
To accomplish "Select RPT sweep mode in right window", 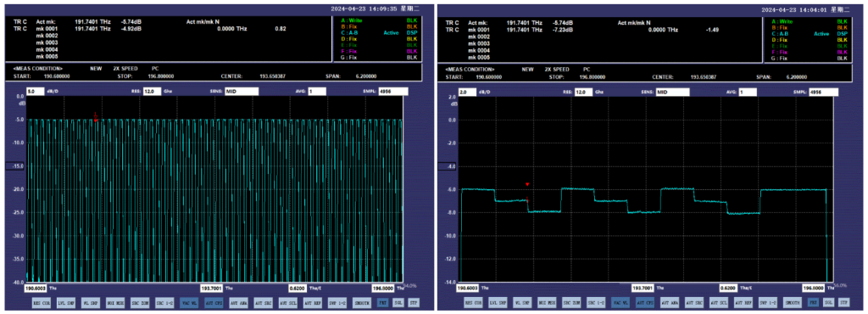I will click(x=815, y=303).
